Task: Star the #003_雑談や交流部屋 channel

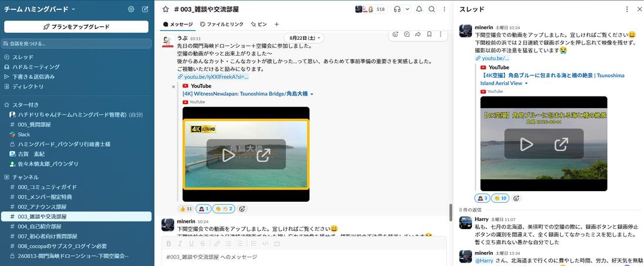Action: (x=166, y=9)
